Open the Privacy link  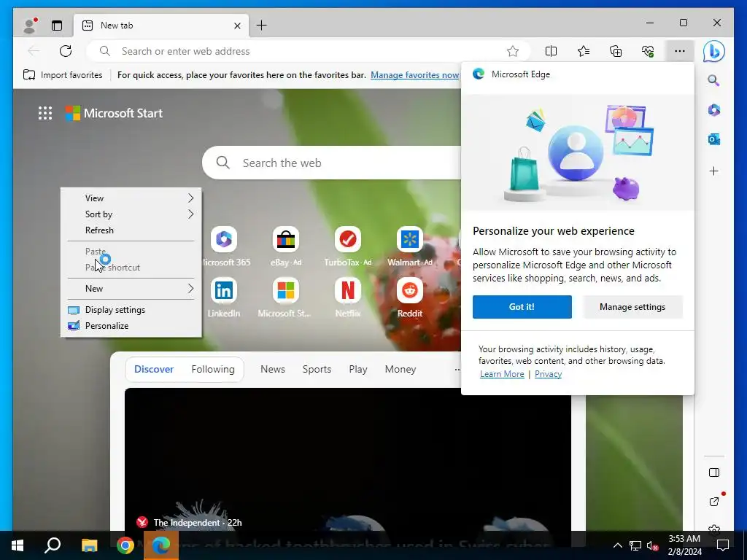(x=548, y=374)
